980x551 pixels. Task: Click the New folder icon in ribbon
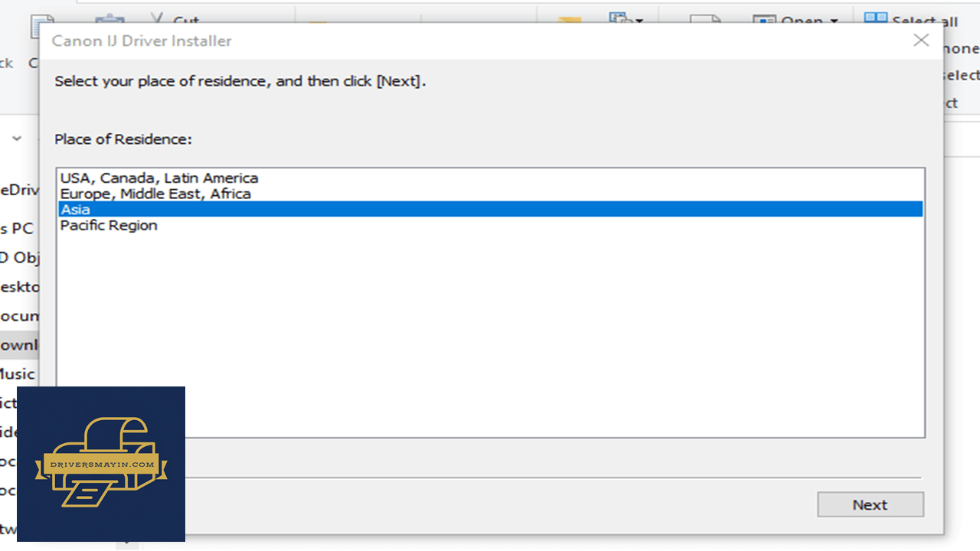click(569, 20)
